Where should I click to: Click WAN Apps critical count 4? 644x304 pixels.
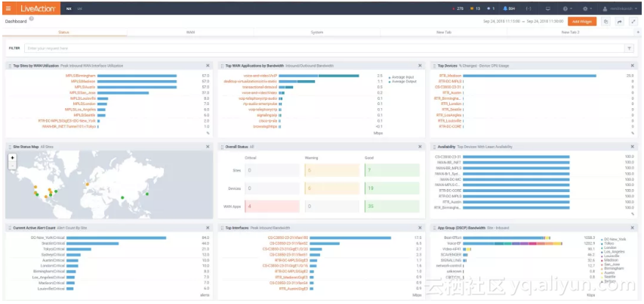[273, 206]
